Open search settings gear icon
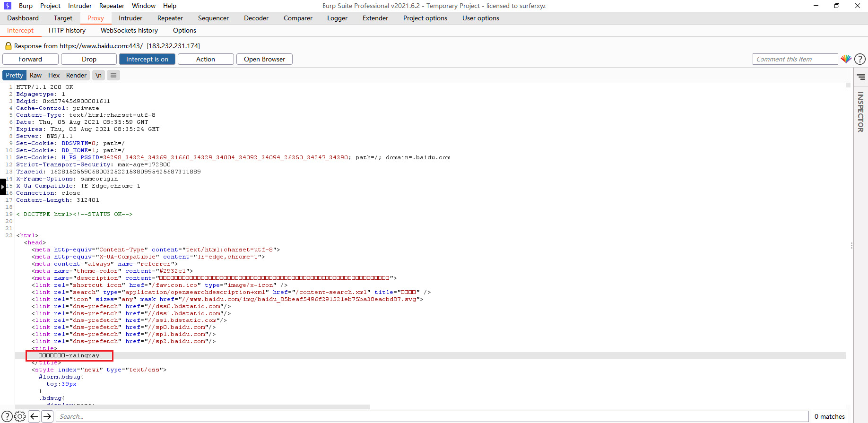This screenshot has height=423, width=868. [x=20, y=416]
